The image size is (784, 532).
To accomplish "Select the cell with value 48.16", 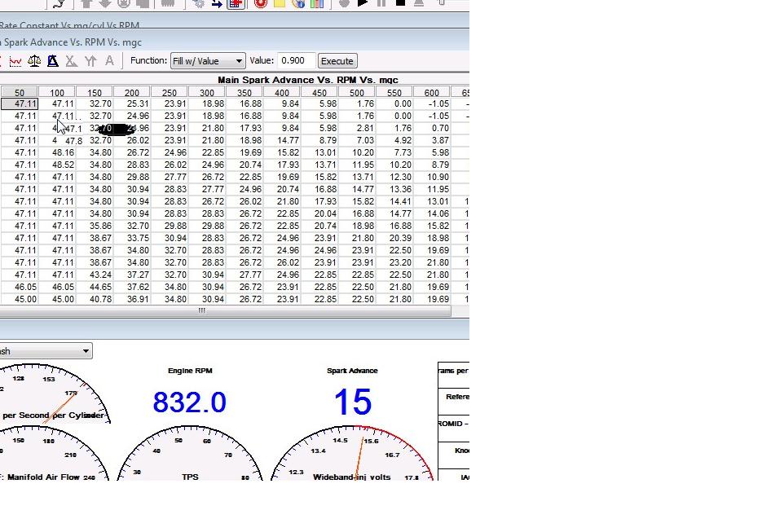I will click(x=57, y=152).
